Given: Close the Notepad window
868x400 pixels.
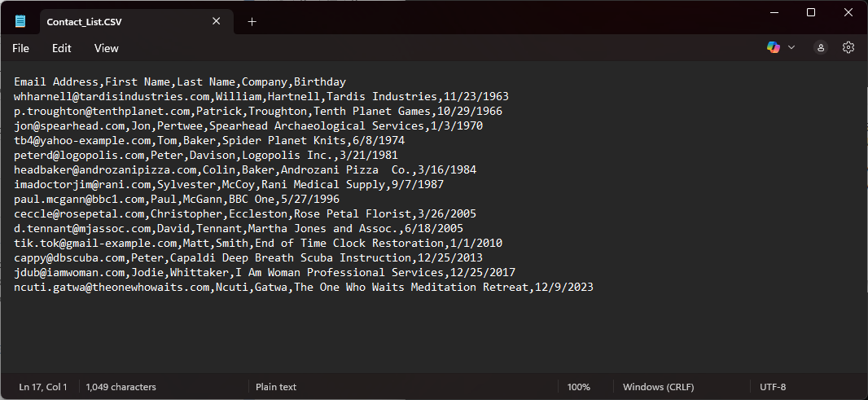Looking at the screenshot, I should (x=848, y=12).
